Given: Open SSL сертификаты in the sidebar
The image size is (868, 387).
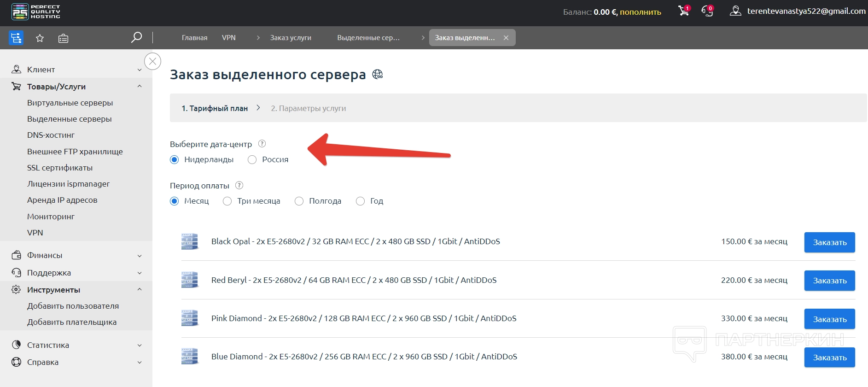Looking at the screenshot, I should (60, 168).
